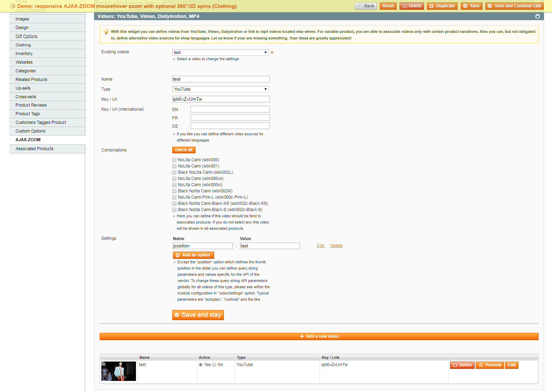Click Save and Continue Edit button

point(514,6)
